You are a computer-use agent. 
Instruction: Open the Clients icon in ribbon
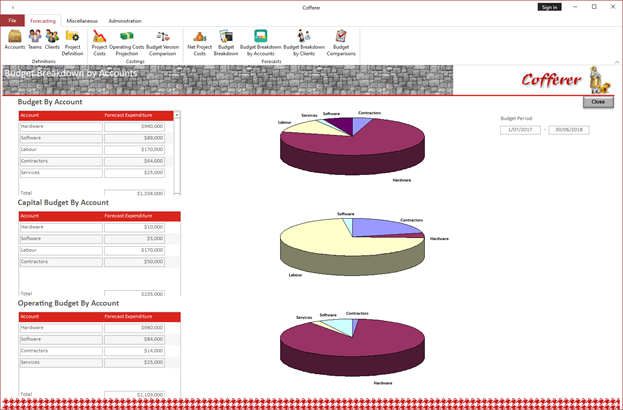coord(52,39)
